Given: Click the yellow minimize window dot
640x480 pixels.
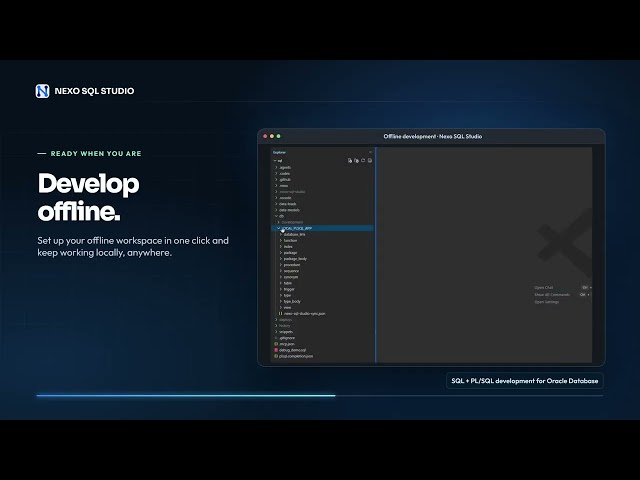Looking at the screenshot, I should click(272, 136).
